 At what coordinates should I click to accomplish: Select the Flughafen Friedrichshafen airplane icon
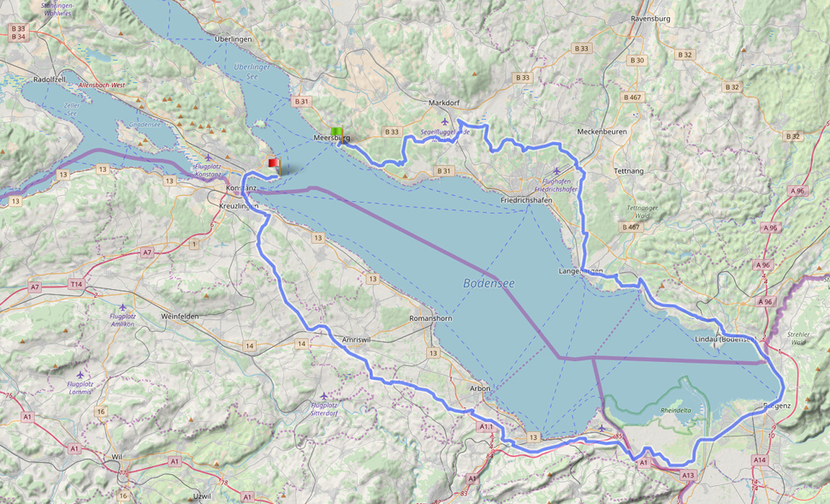pos(556,171)
